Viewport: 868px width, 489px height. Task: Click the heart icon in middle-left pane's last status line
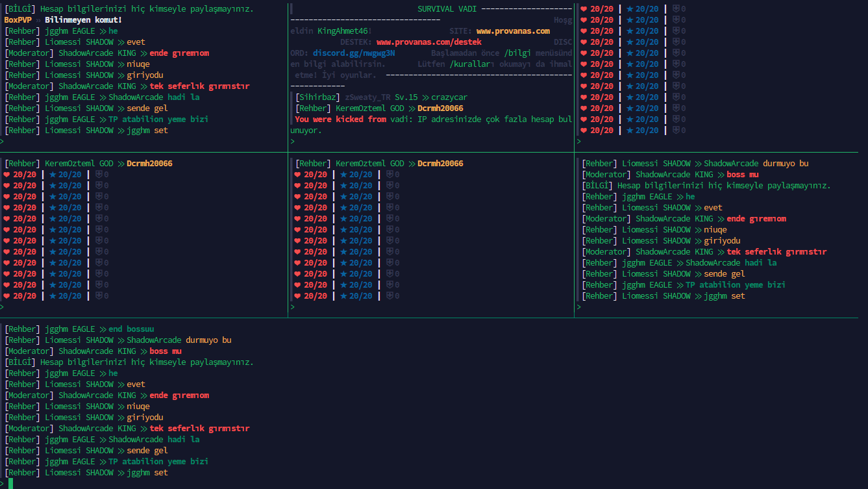[x=6, y=296]
